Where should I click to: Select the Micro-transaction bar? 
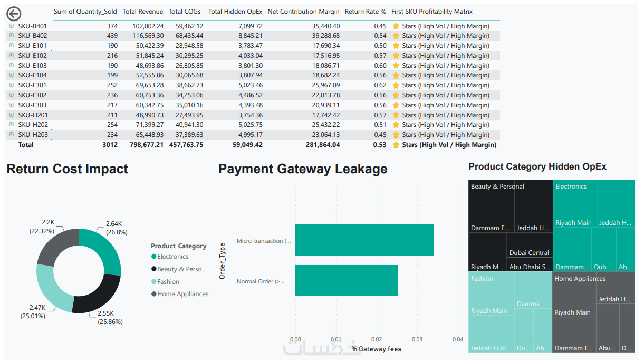click(364, 240)
